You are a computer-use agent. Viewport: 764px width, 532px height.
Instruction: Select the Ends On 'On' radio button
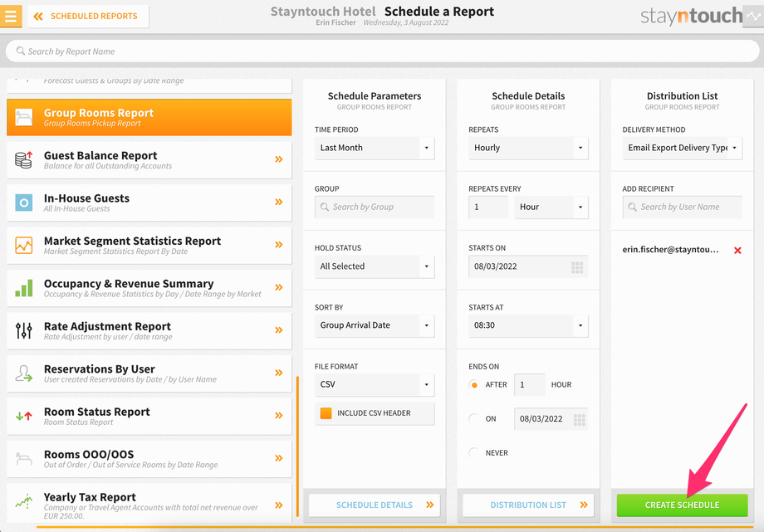(x=474, y=419)
